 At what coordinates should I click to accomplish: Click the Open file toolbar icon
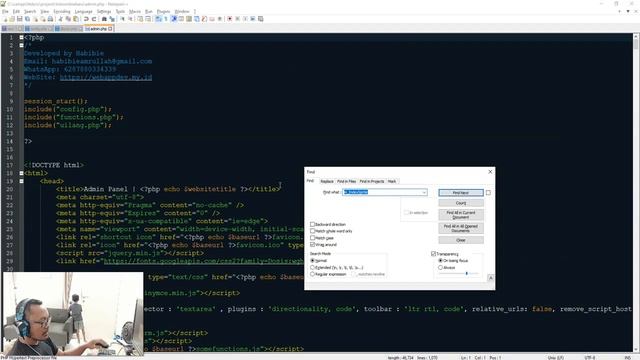pos(12,19)
